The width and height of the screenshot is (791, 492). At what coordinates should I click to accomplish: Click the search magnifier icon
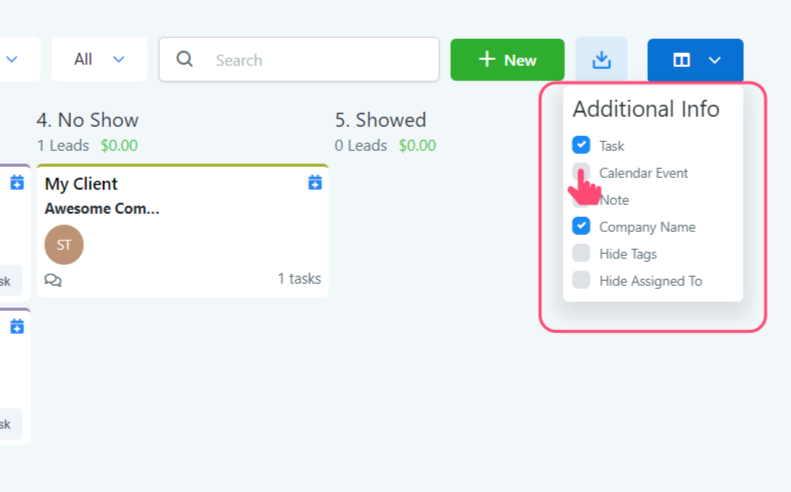click(x=185, y=60)
